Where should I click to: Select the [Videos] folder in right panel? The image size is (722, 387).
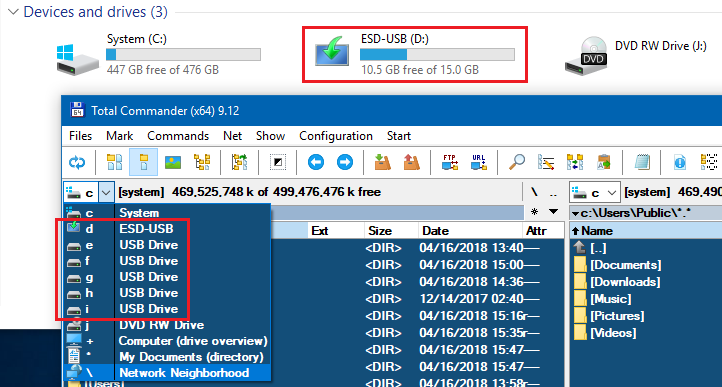point(613,333)
